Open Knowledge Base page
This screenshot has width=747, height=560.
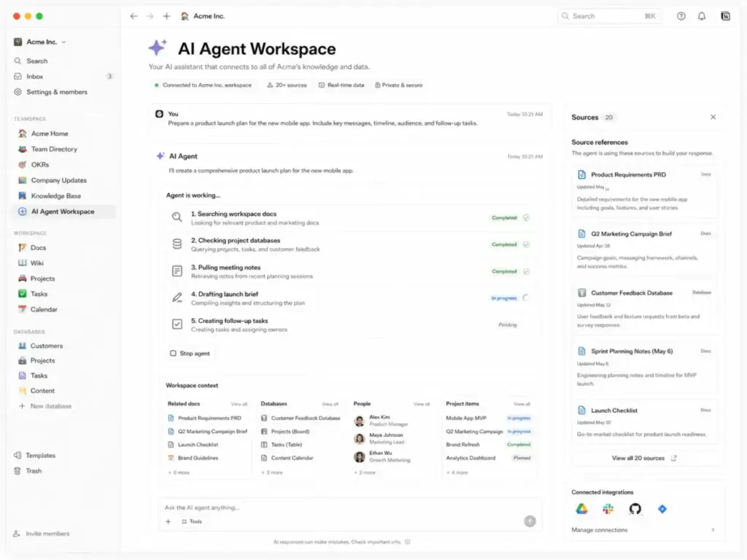point(50,195)
